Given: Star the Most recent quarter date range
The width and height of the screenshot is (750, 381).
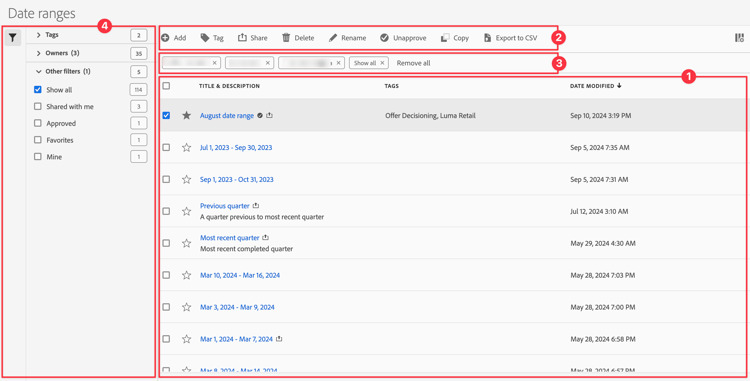Looking at the screenshot, I should 187,243.
